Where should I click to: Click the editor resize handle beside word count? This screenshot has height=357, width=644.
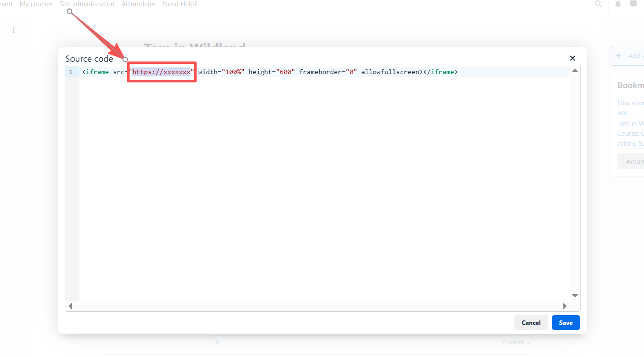coord(529,342)
